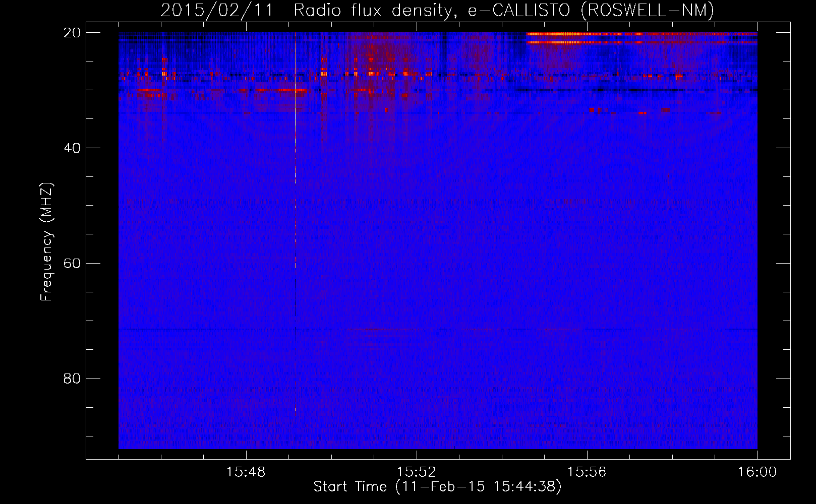The height and width of the screenshot is (504, 816).
Task: Click the 16:00 time tick label
Action: click(757, 472)
